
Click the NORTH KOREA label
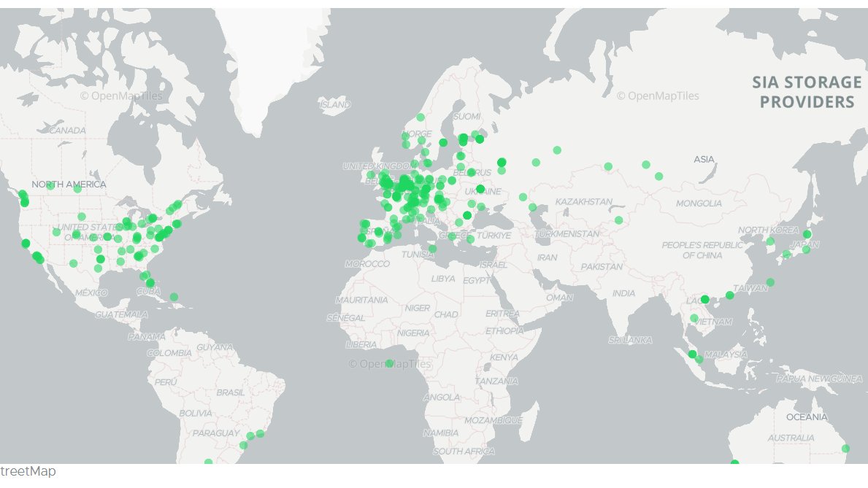768,231
